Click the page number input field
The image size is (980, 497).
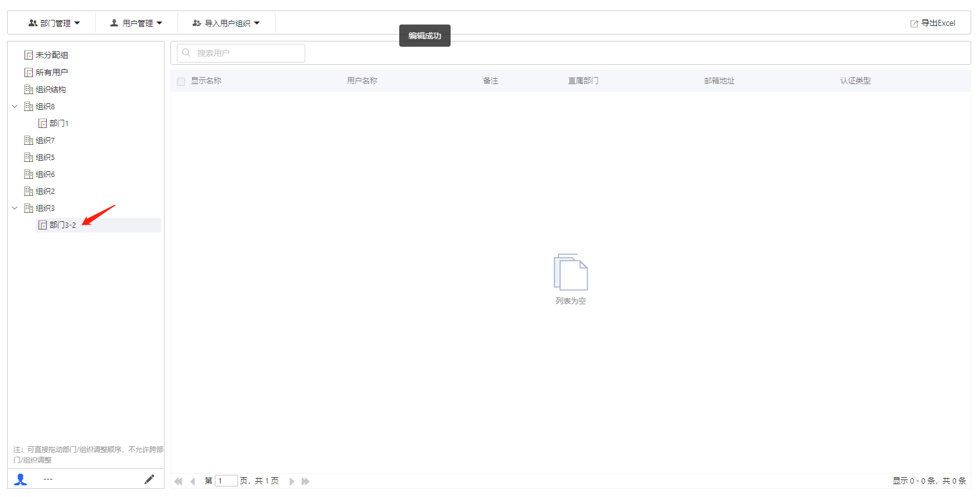point(226,481)
